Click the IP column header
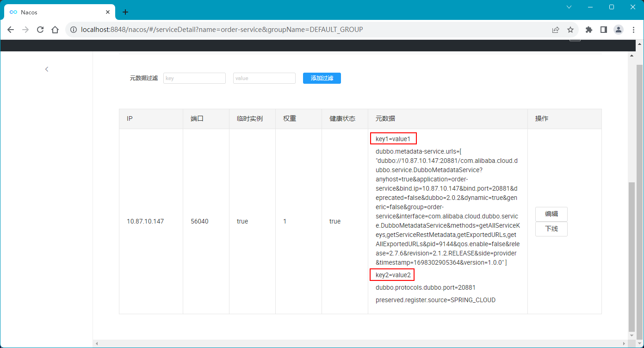This screenshot has width=644, height=348. 151,119
